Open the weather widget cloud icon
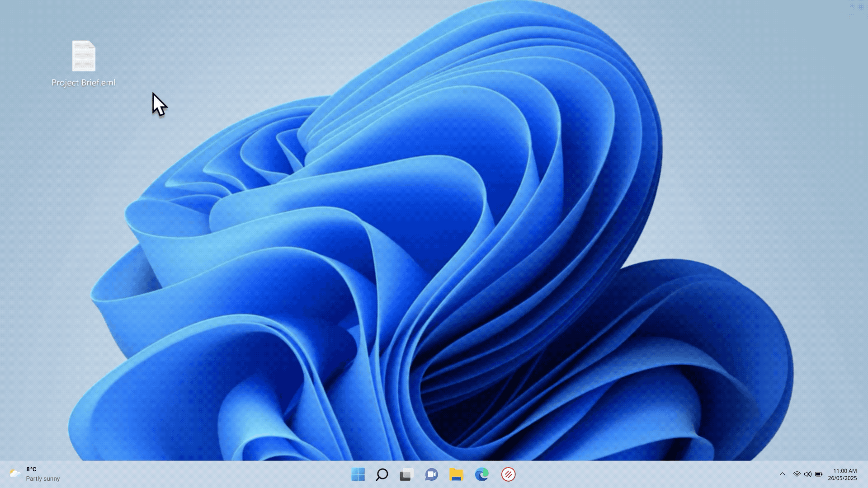Viewport: 868px width, 488px height. 15,474
